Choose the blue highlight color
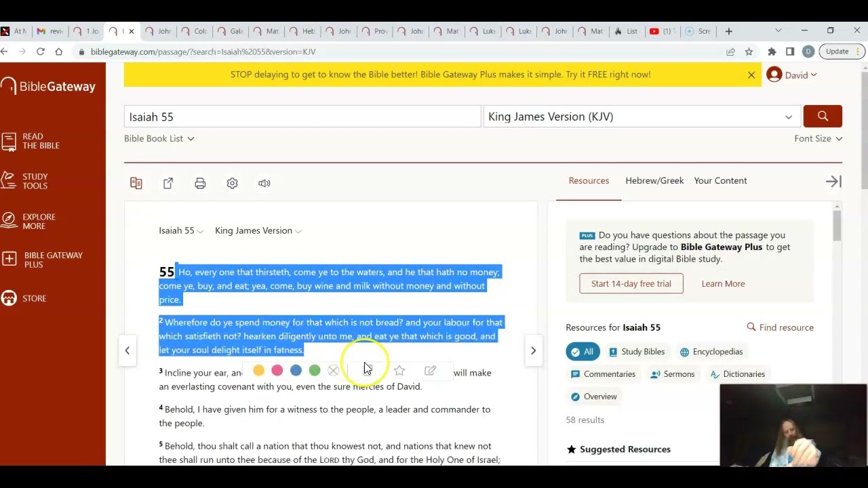 (296, 370)
